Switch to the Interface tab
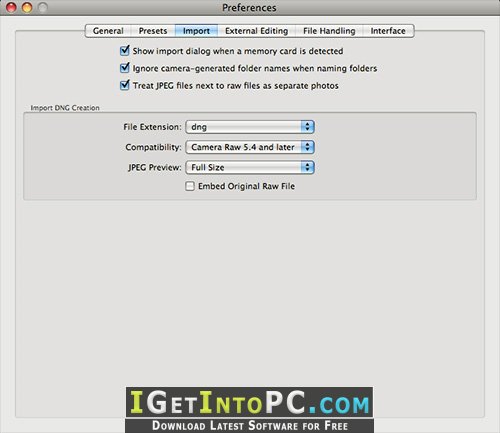Screen dimensions: 500x433 coord(388,31)
